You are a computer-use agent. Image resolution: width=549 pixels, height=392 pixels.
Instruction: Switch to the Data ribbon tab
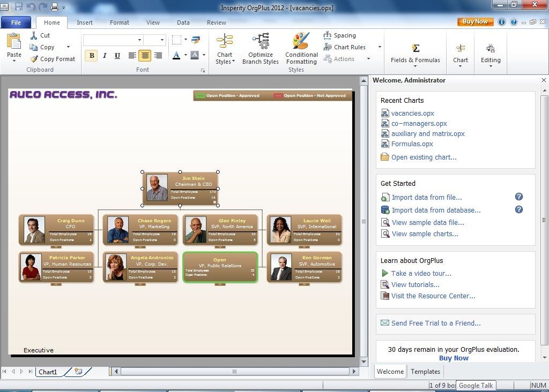coord(183,22)
